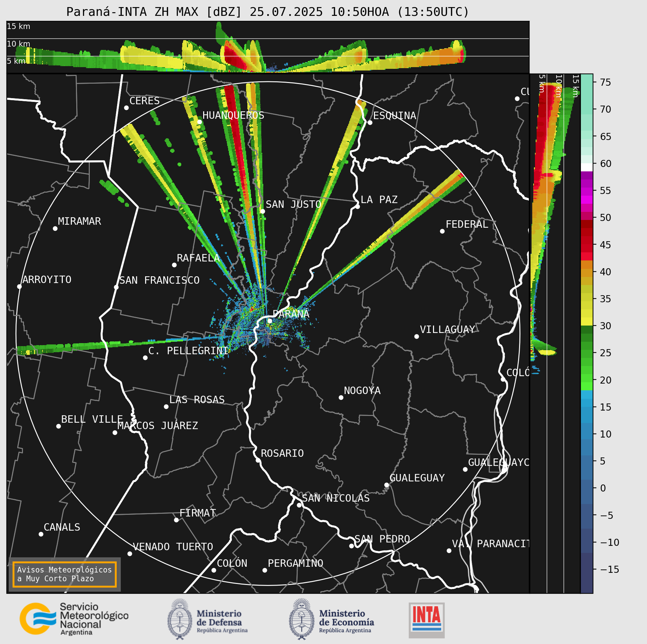The image size is (647, 644).
Task: Click the LA PAZ marker dot
Action: pyautogui.click(x=357, y=206)
